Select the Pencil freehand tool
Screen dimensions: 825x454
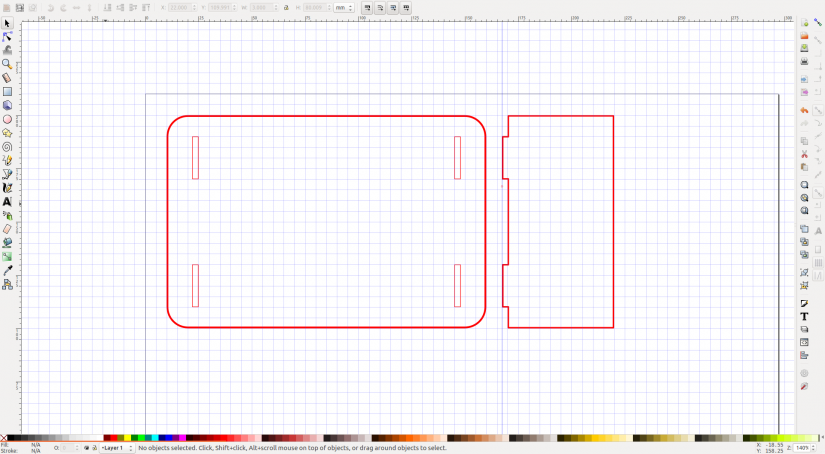point(7,160)
